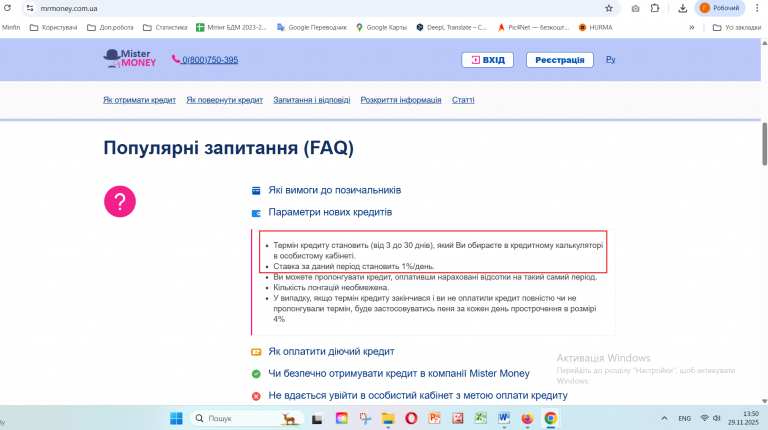768x430 pixels.
Task: Click the green checkmark icon beside safety question
Action: [256, 374]
